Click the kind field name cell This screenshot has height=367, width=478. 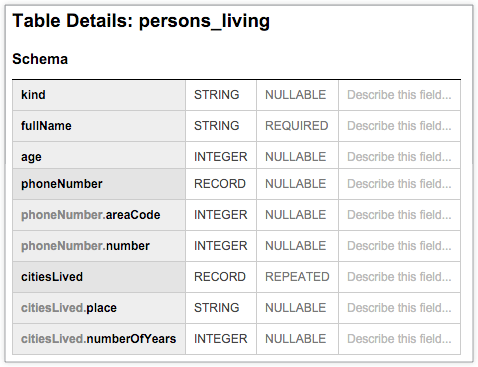coord(99,95)
